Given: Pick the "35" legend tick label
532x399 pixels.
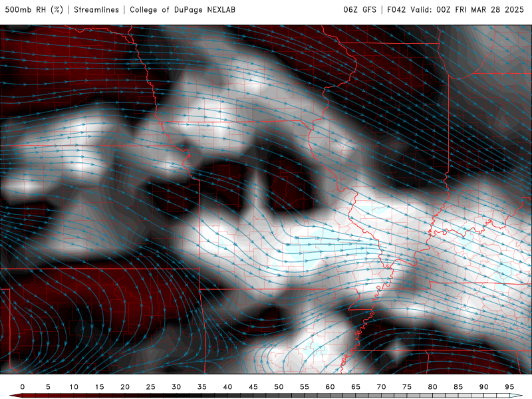Looking at the screenshot, I should pos(201,387).
